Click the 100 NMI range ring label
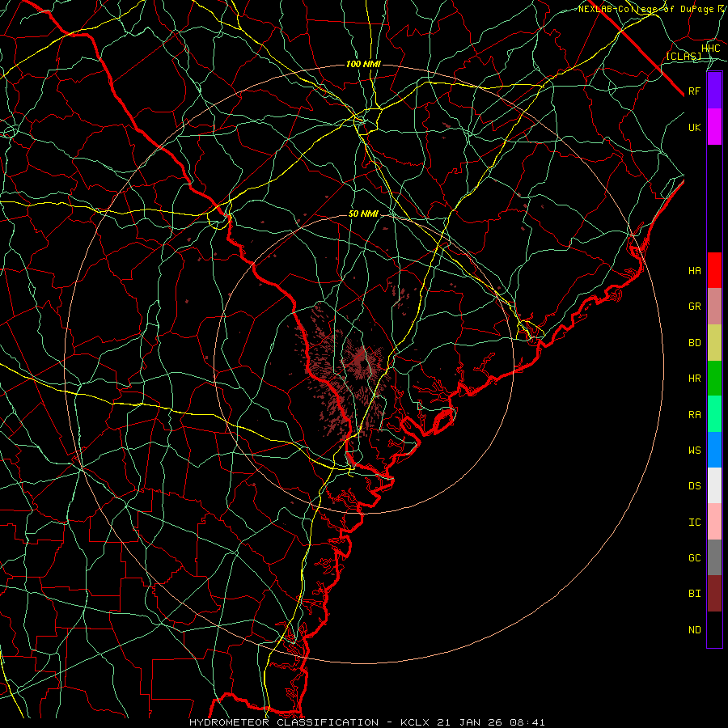 (x=363, y=64)
